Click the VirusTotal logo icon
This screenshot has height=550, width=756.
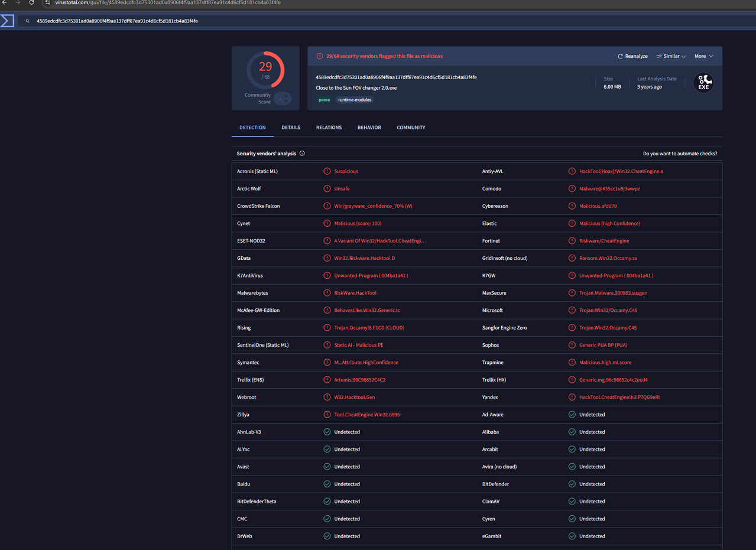click(7, 21)
